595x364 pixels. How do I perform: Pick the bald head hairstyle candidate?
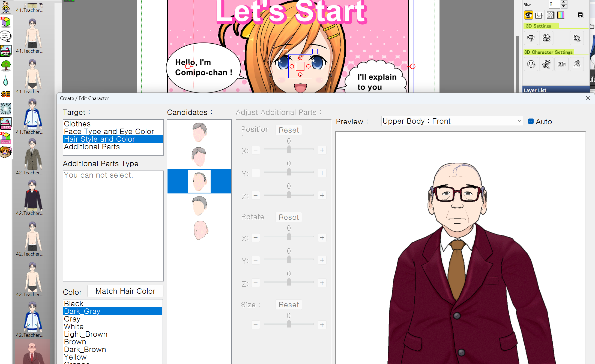(200, 230)
